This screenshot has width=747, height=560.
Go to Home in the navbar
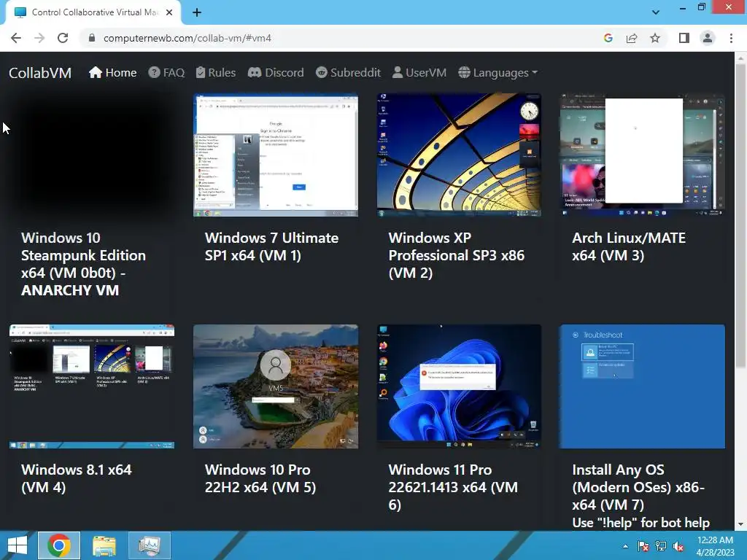(x=113, y=73)
